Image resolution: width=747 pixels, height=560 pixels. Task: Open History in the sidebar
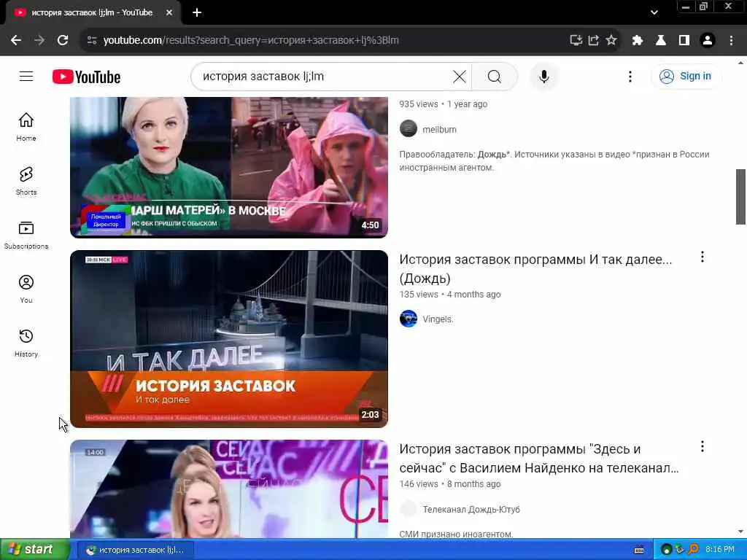click(x=26, y=343)
